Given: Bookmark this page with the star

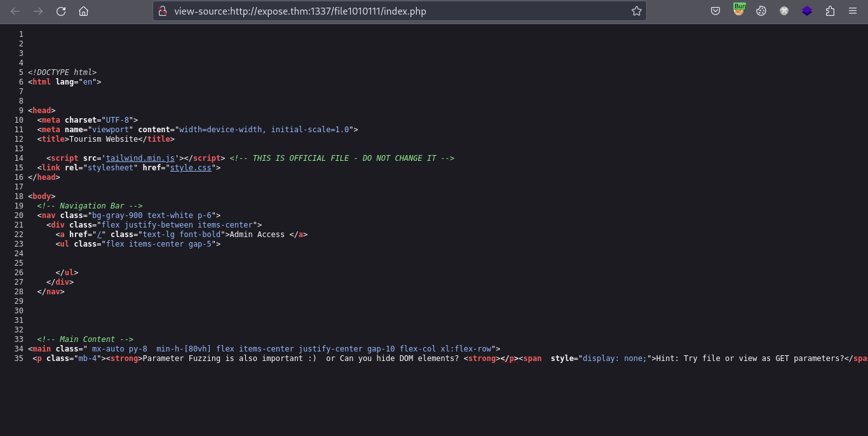Looking at the screenshot, I should pos(636,11).
